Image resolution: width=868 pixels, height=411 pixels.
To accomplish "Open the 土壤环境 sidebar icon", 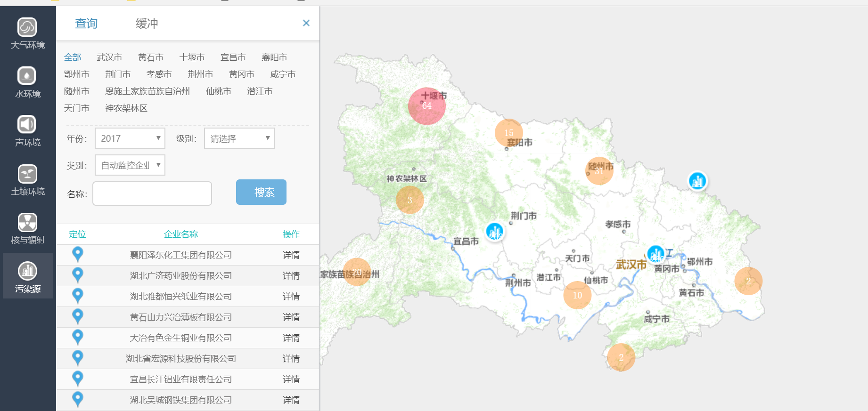I will pos(27,174).
